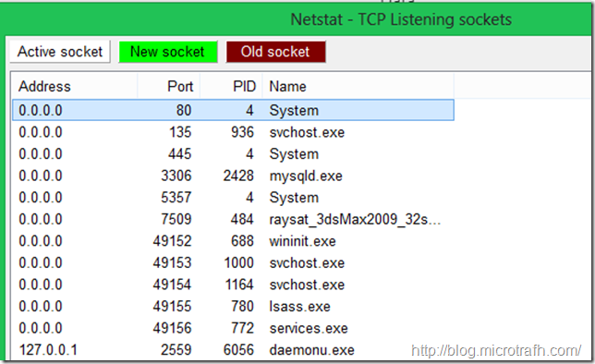Select the raysat_3dsMax2009_32s... row

pyautogui.click(x=233, y=219)
